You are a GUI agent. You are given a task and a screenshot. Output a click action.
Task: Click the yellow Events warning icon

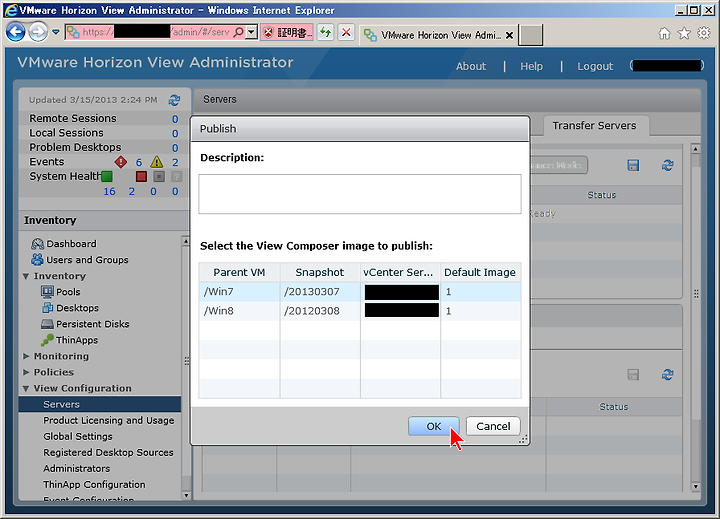point(157,162)
